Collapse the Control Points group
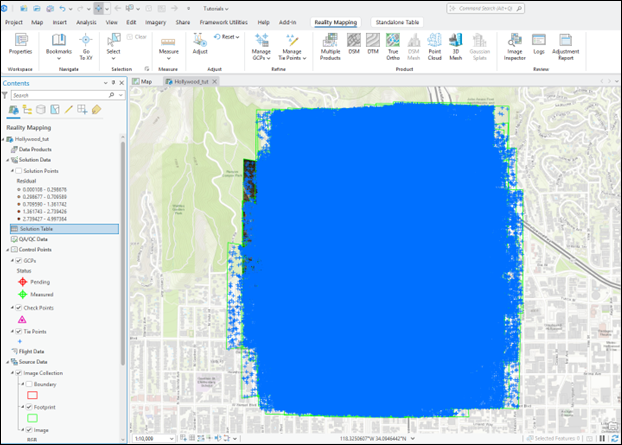622x445 pixels. [x=8, y=250]
